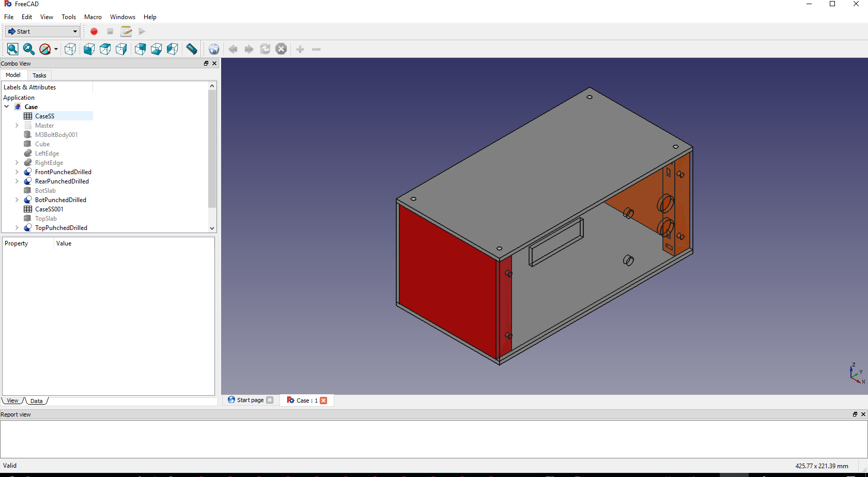The image size is (868, 477).
Task: Expand the BotPunchedDrilled tree node
Action: (17, 200)
